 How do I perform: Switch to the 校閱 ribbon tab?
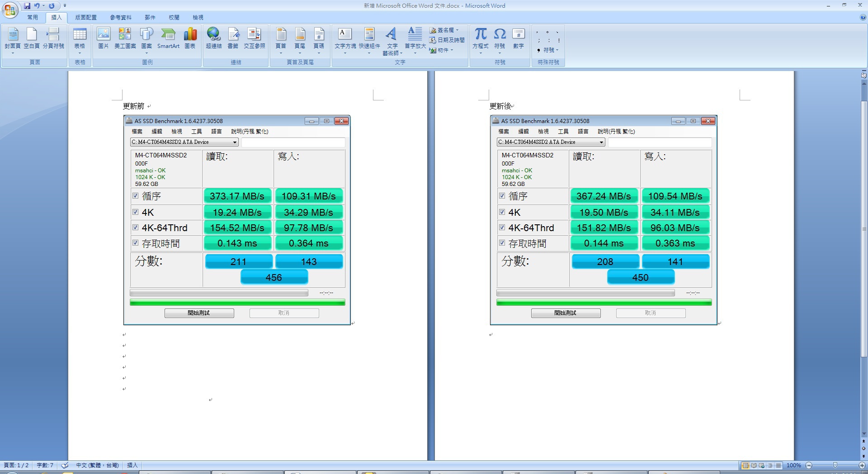(174, 18)
